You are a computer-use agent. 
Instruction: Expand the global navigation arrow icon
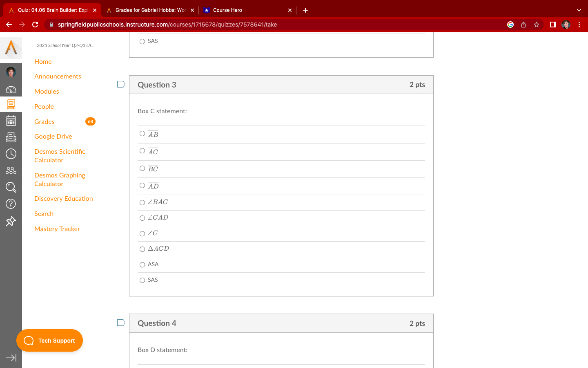[x=11, y=358]
